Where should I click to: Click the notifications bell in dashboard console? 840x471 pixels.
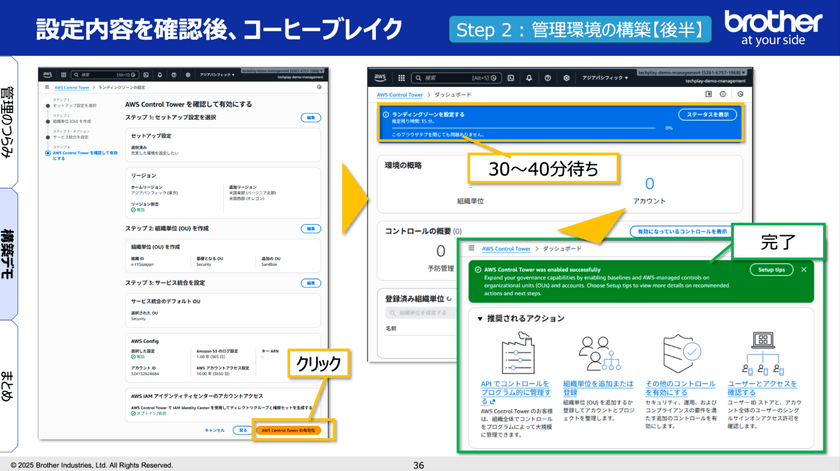tap(529, 77)
